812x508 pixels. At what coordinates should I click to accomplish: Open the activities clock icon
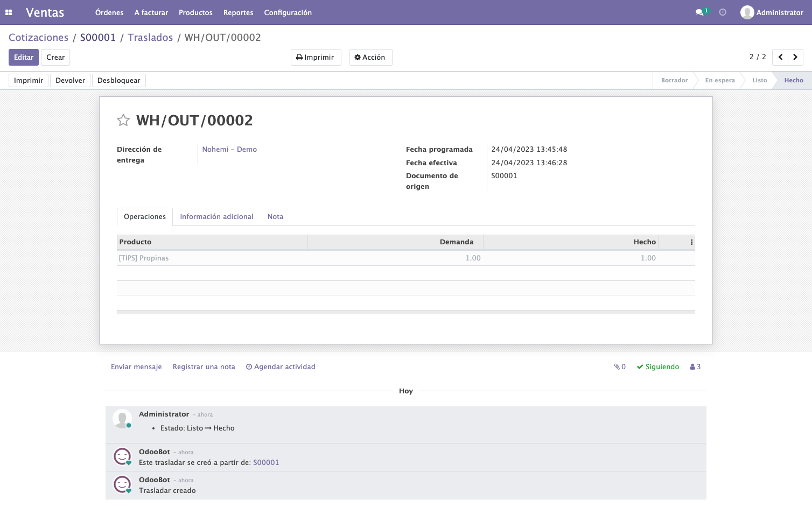(x=723, y=12)
